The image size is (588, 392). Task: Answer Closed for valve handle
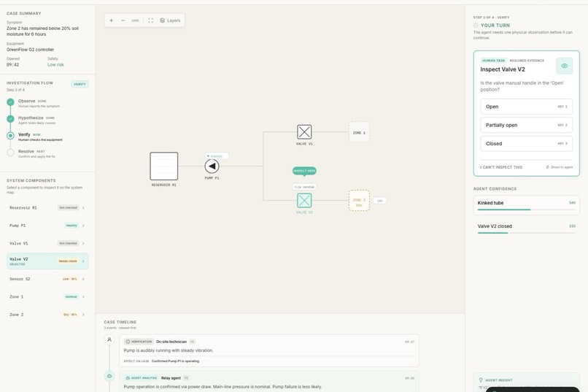click(527, 144)
